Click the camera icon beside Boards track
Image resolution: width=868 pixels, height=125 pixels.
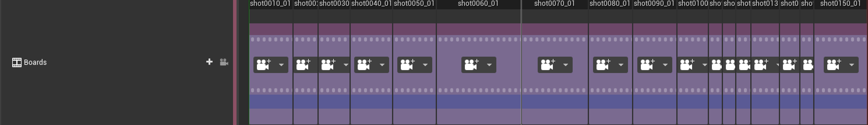tap(224, 62)
